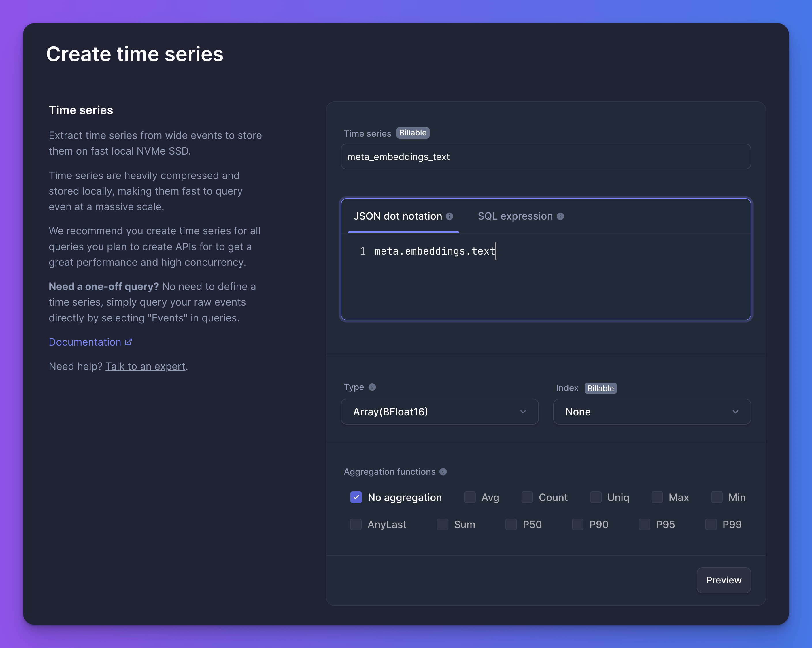812x648 pixels.
Task: Click the meta_embeddings_text name field
Action: click(x=546, y=156)
